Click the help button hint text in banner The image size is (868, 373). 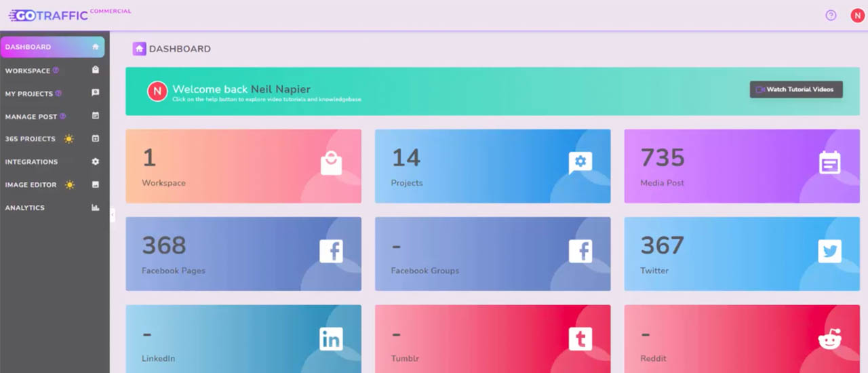267,99
